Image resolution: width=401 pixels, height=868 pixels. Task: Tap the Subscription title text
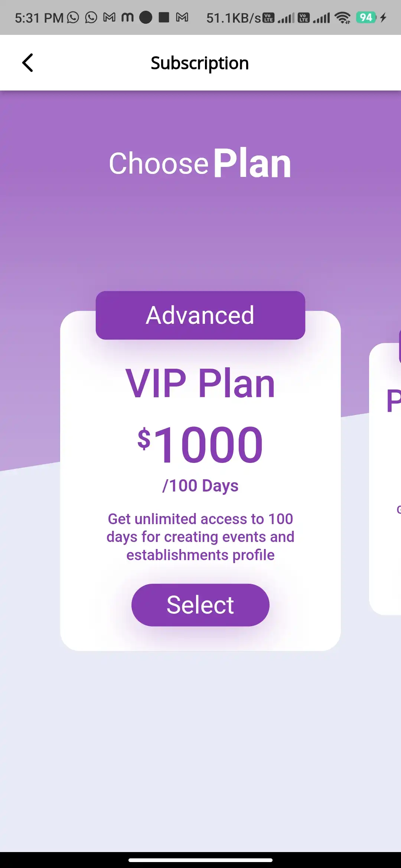pyautogui.click(x=199, y=62)
